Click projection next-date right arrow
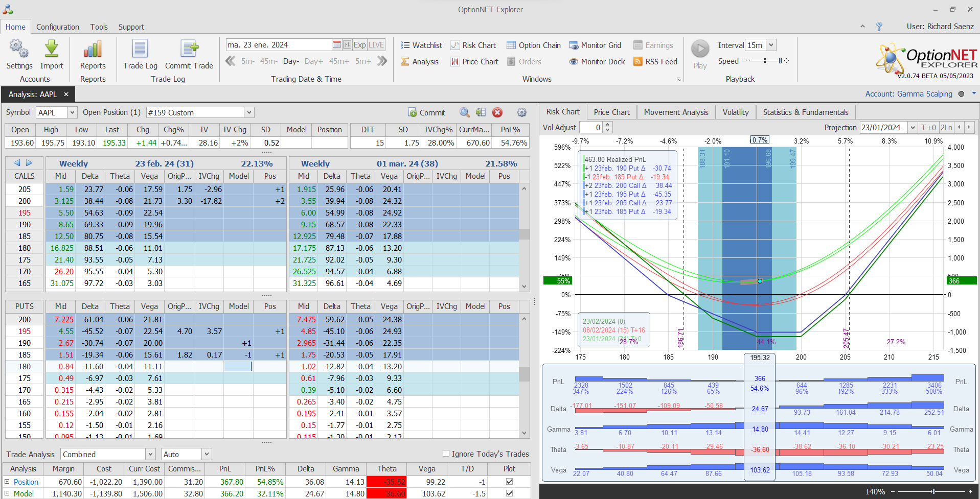 (969, 128)
